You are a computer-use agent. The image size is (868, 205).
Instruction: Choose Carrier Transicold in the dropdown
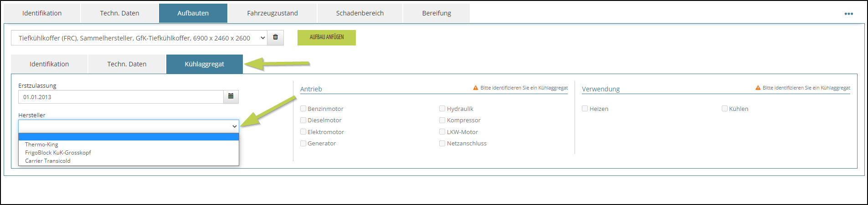pyautogui.click(x=48, y=161)
